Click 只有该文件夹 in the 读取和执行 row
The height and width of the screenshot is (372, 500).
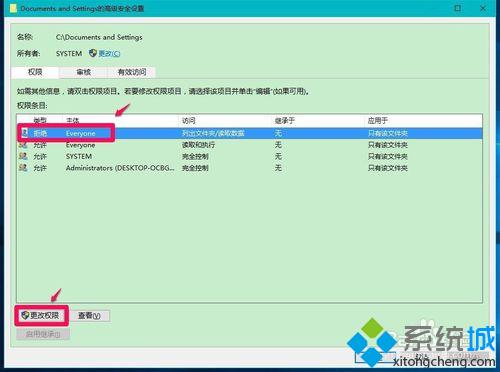[387, 145]
